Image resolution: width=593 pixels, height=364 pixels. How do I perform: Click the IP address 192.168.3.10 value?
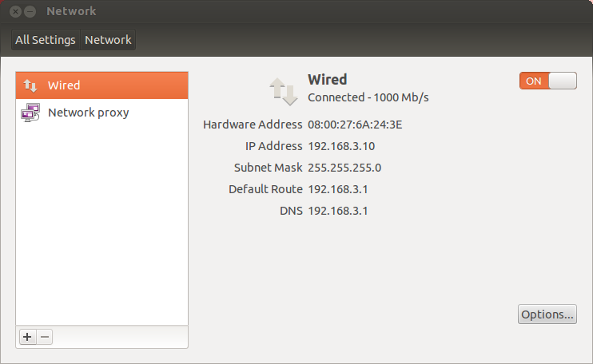341,146
